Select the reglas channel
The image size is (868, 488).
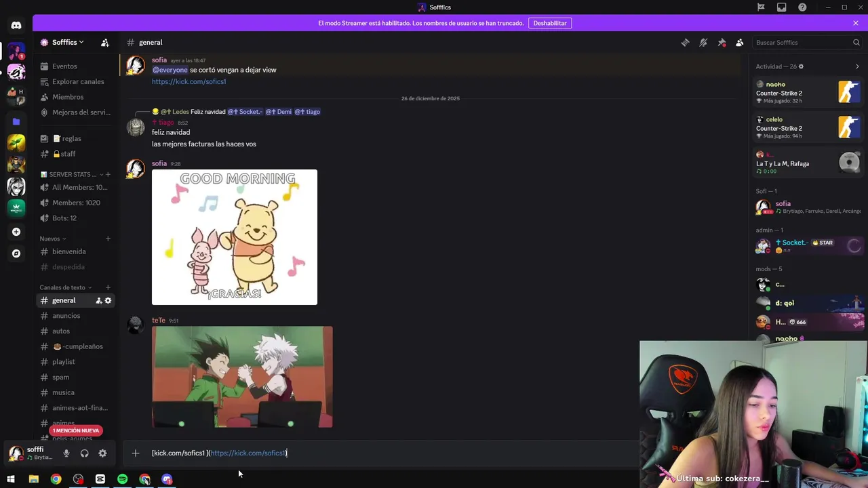point(75,138)
